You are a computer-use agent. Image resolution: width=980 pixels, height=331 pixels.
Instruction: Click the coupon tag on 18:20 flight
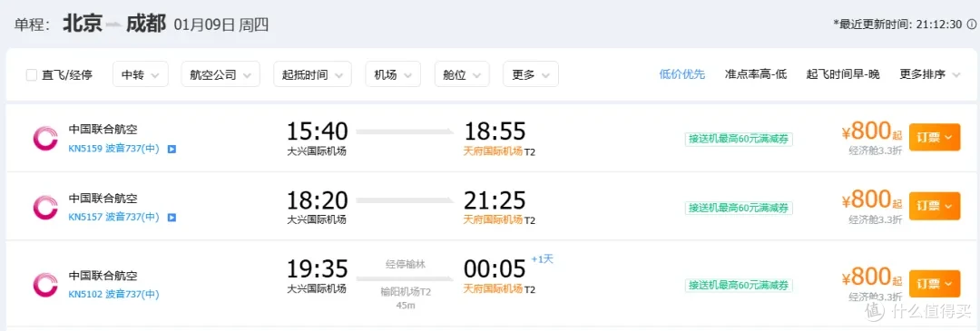[x=739, y=208]
